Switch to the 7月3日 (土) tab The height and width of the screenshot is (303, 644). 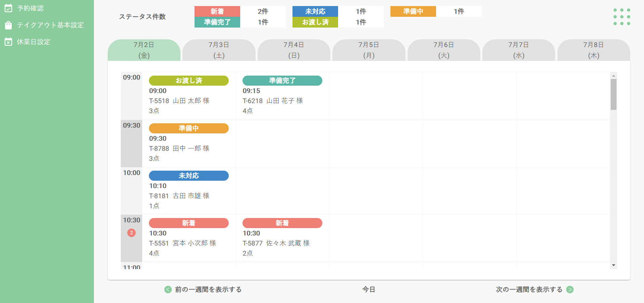click(219, 50)
